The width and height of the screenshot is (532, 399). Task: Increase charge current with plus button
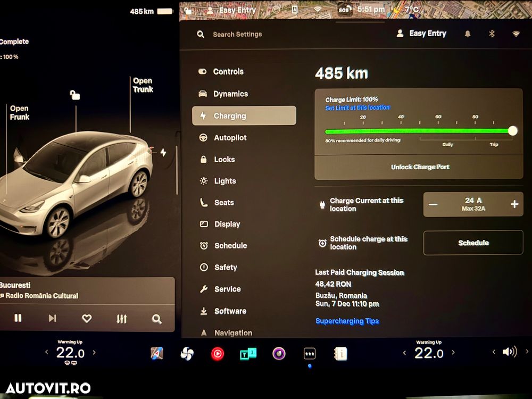pos(514,204)
